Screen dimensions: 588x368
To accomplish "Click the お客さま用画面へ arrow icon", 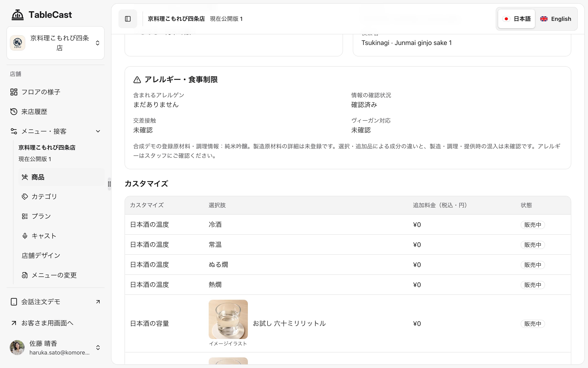I will [x=14, y=323].
